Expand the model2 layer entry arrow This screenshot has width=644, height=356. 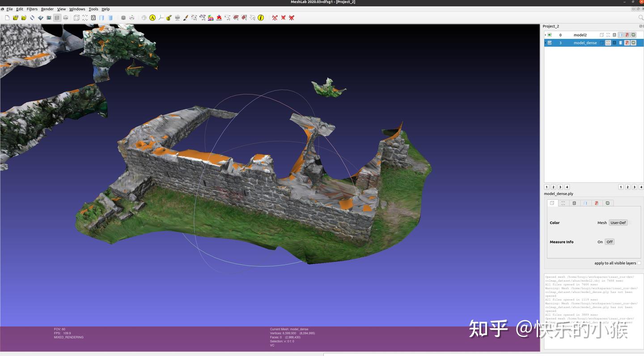[x=545, y=35]
